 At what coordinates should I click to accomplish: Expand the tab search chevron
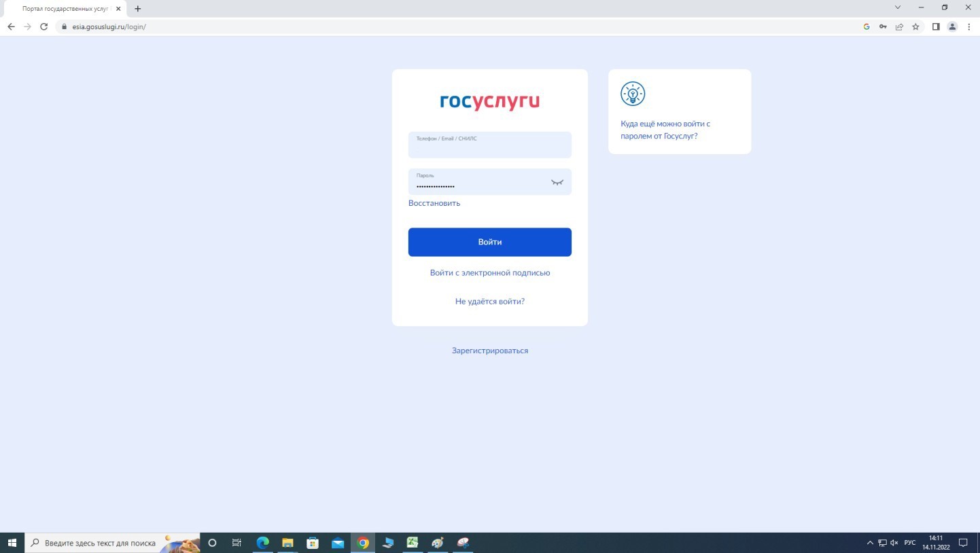897,7
